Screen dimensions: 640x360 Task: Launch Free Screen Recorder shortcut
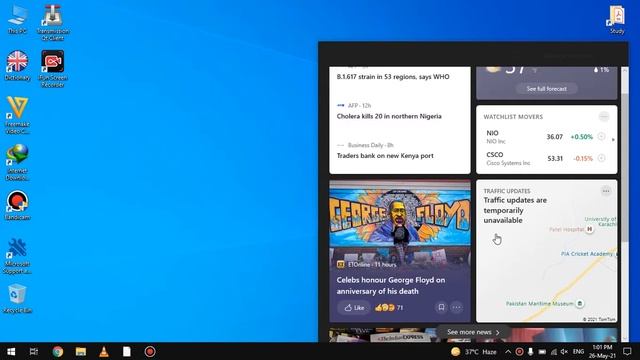point(53,69)
